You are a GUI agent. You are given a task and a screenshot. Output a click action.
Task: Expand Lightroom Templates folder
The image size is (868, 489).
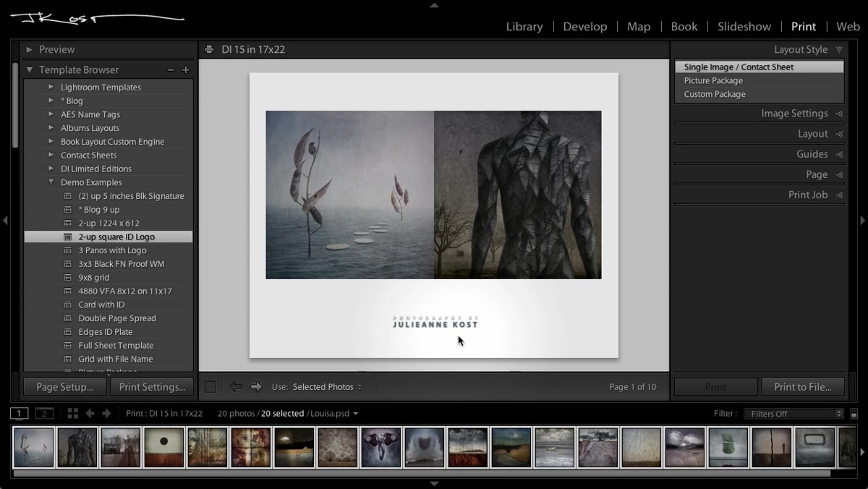[x=51, y=88]
